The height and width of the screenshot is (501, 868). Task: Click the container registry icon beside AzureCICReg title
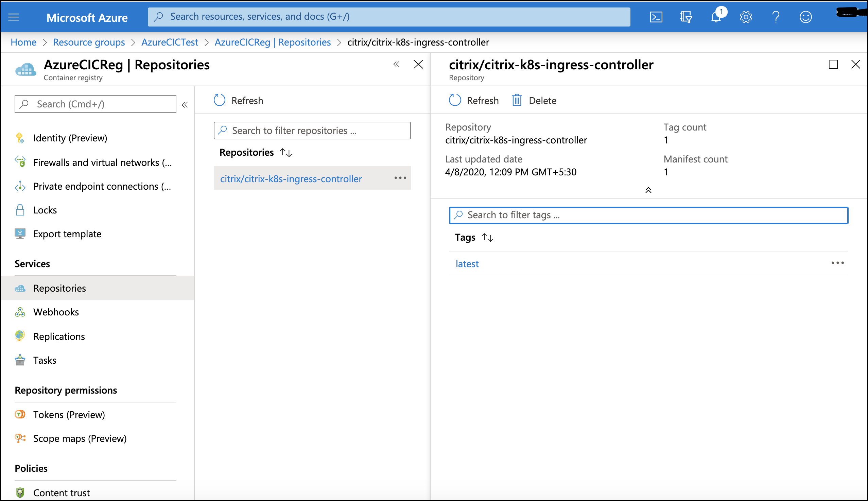point(26,69)
